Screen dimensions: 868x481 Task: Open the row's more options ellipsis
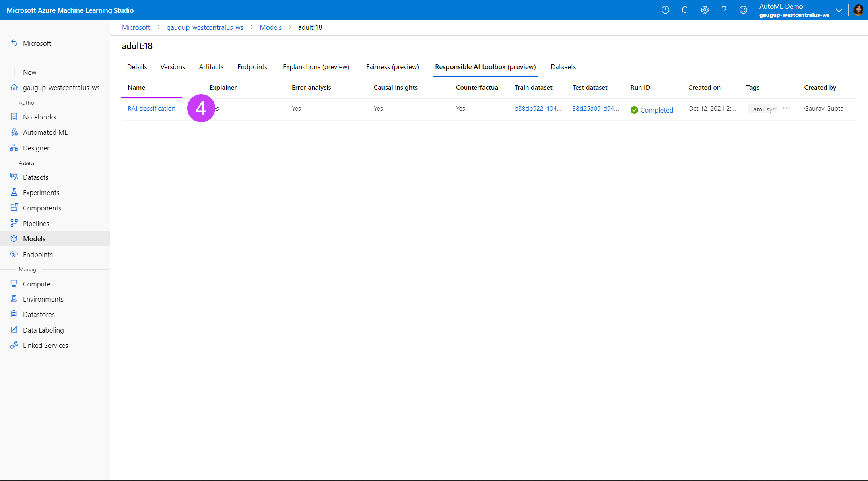787,108
